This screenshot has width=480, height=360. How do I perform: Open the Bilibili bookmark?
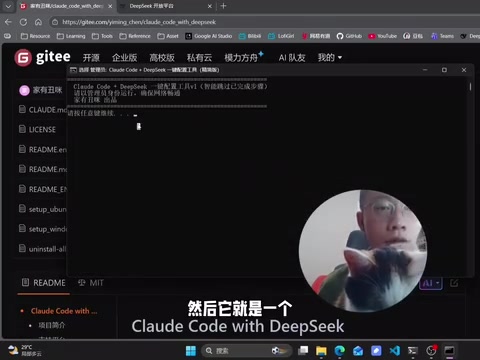[250, 36]
